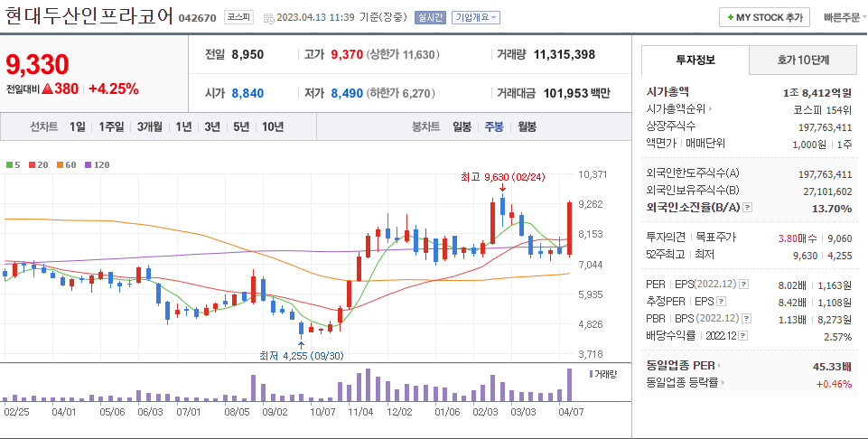This screenshot has height=439, width=868.
Task: Click the purple 120-period moving average swatch
Action: click(88, 165)
